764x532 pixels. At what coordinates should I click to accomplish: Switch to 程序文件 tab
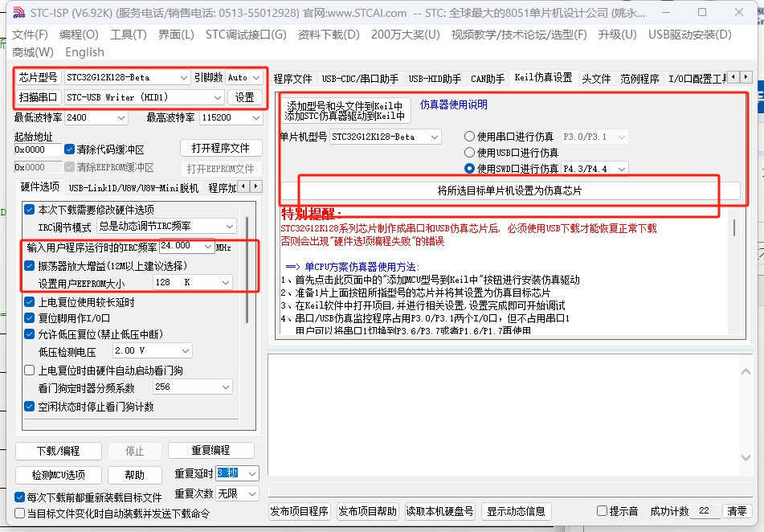click(x=292, y=79)
